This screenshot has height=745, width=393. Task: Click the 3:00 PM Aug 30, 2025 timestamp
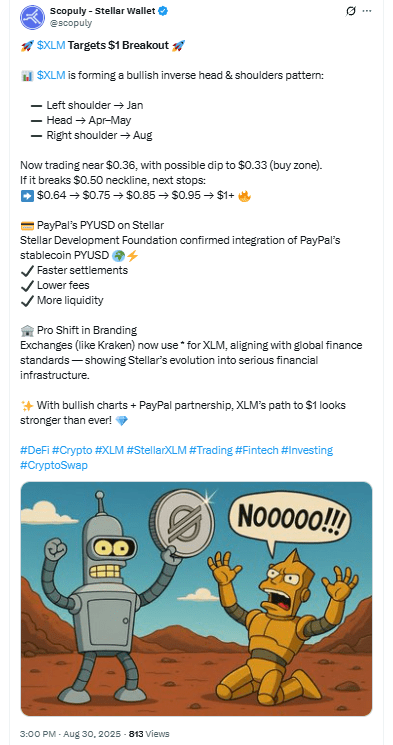[x=72, y=734]
